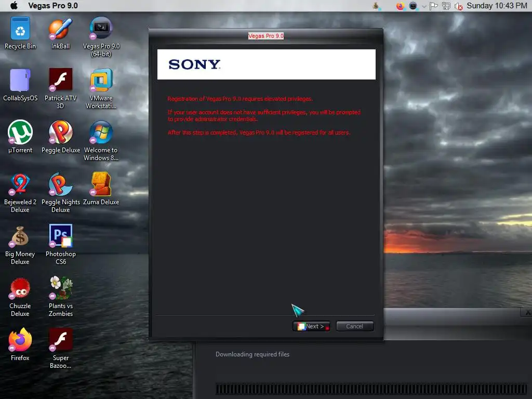Click the administrator credentials prompt paragraph

(264, 115)
